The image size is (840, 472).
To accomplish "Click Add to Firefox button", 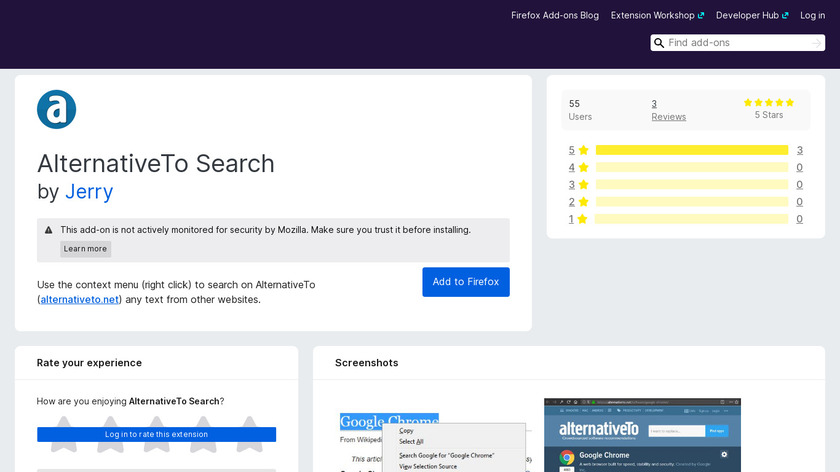I will coord(466,282).
